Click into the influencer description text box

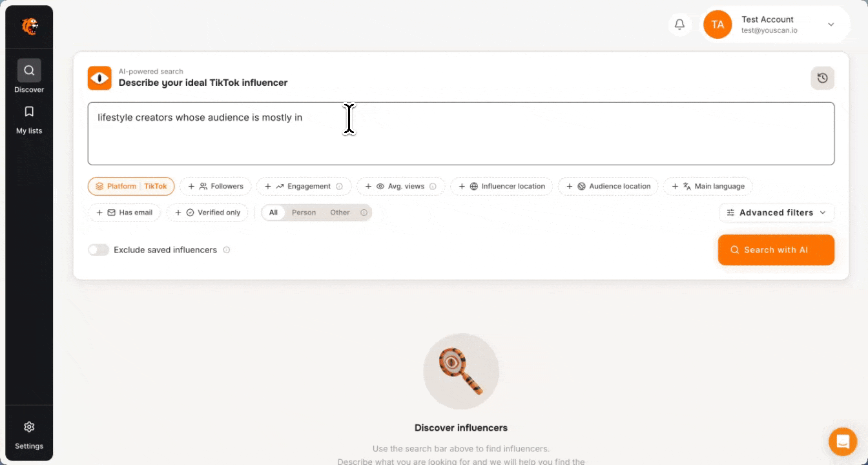[461, 134]
